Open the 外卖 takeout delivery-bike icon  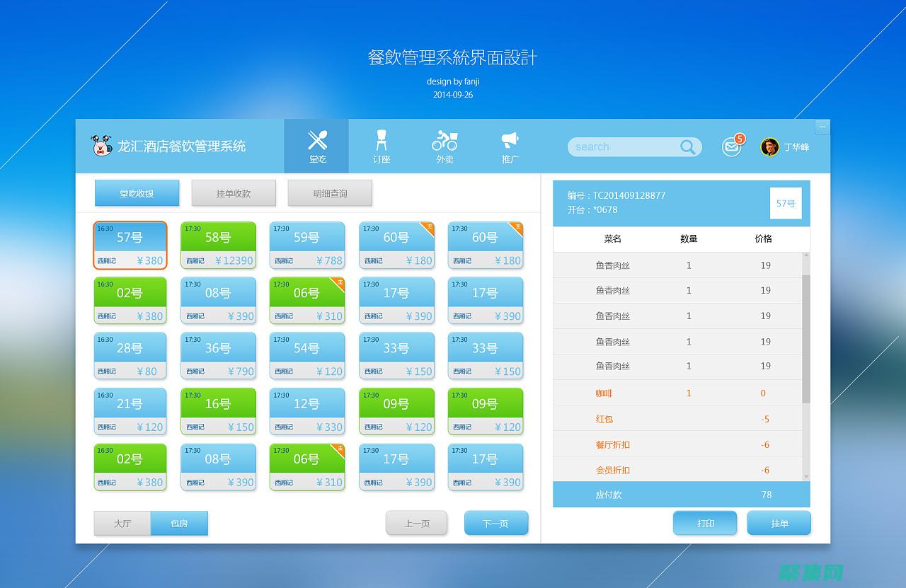click(444, 141)
